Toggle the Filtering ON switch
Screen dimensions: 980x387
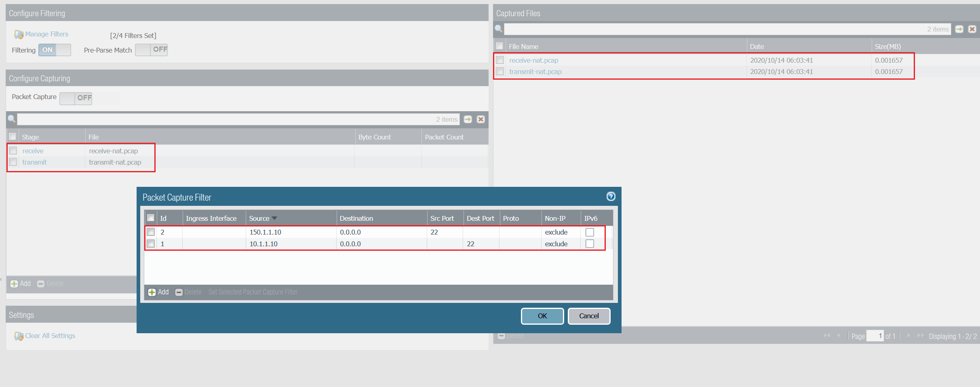tap(55, 50)
